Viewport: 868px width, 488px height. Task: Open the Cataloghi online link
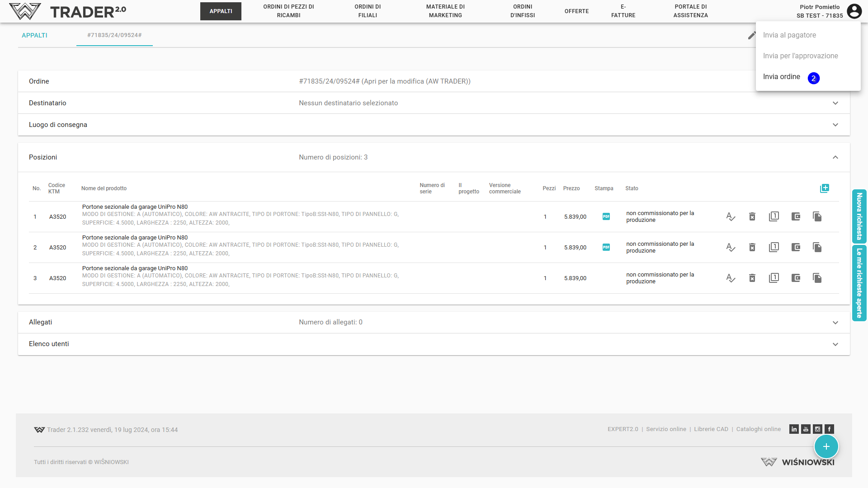[758, 429]
